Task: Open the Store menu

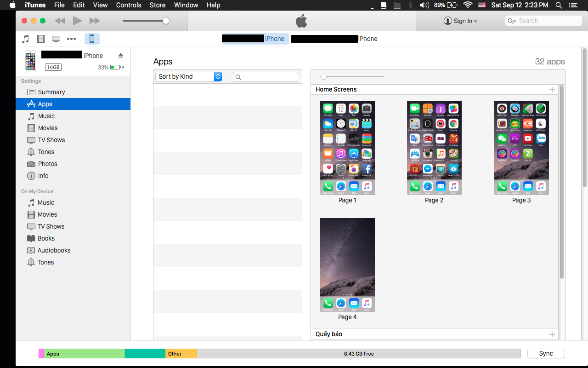Action: [158, 5]
